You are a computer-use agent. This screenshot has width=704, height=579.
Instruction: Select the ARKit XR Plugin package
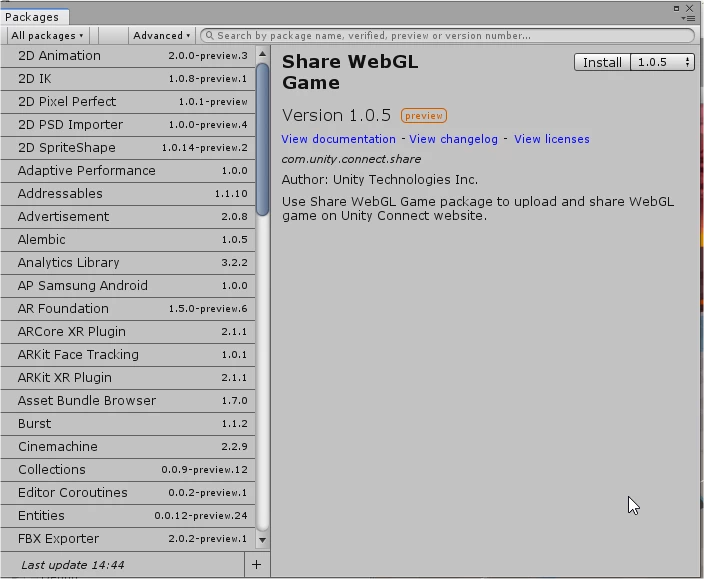click(x=128, y=377)
